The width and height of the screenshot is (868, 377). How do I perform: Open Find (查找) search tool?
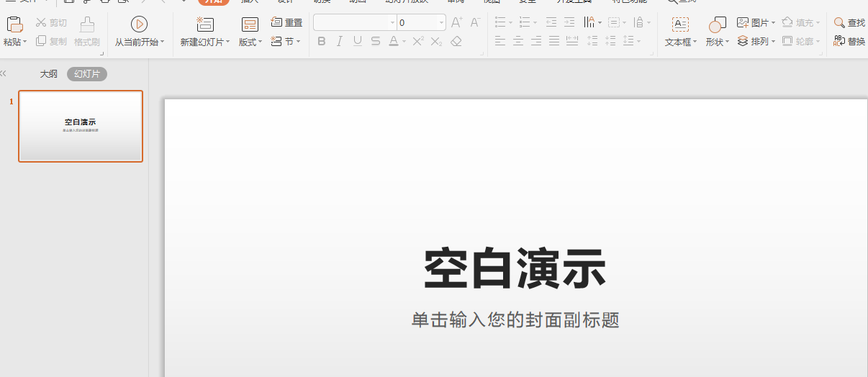pos(849,22)
